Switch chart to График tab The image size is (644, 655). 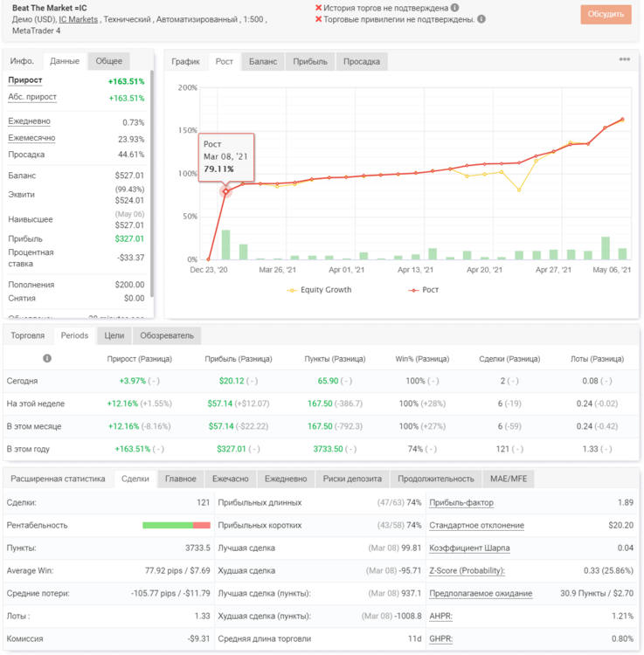point(185,61)
